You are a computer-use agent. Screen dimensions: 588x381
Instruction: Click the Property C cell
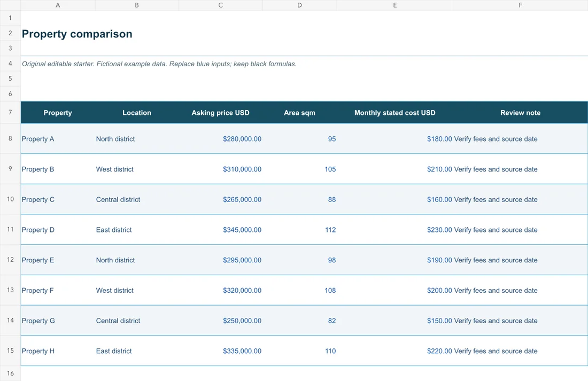click(x=58, y=199)
